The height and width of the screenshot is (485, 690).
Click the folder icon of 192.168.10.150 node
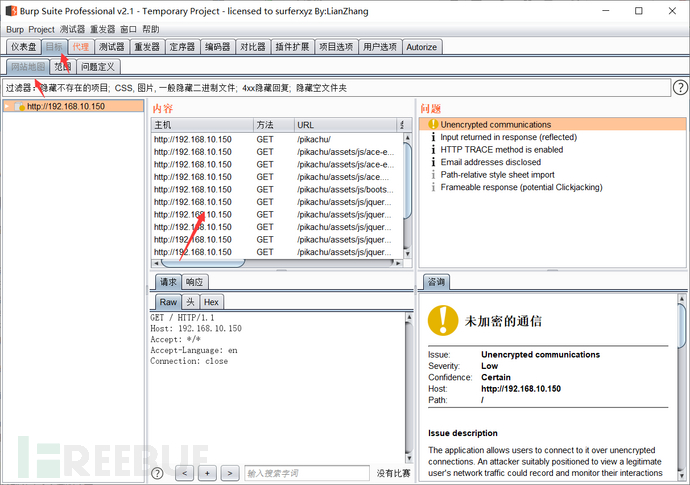tap(19, 107)
